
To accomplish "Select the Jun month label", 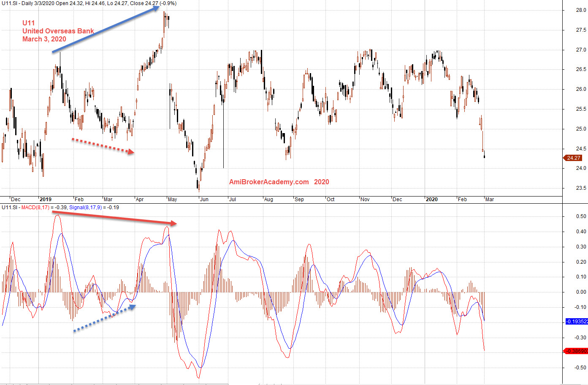I will (204, 199).
